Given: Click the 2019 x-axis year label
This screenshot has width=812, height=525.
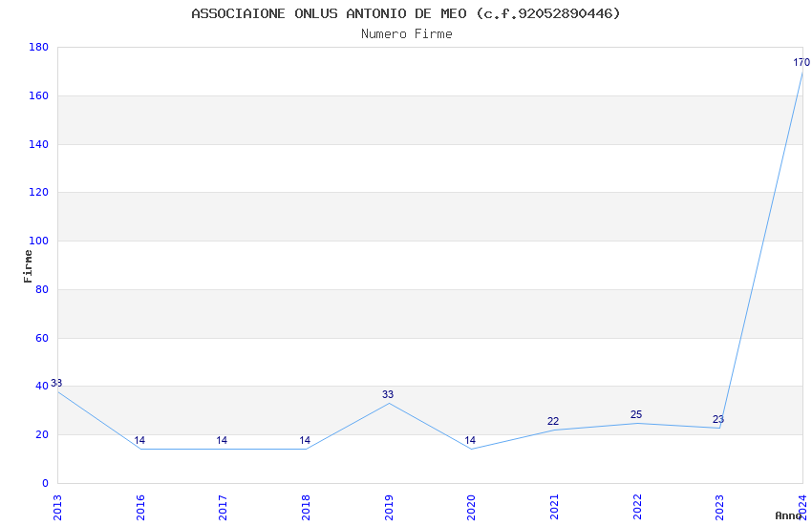Looking at the screenshot, I should click(389, 508).
